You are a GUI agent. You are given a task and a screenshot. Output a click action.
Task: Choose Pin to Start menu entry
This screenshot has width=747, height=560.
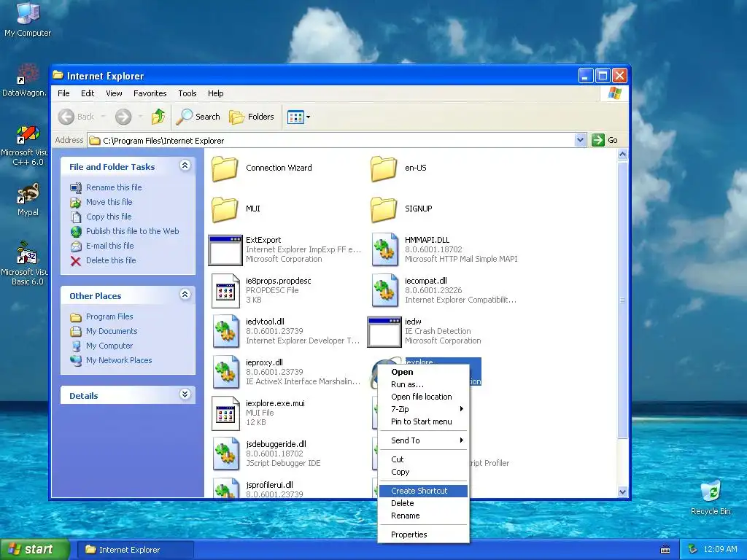(x=423, y=421)
